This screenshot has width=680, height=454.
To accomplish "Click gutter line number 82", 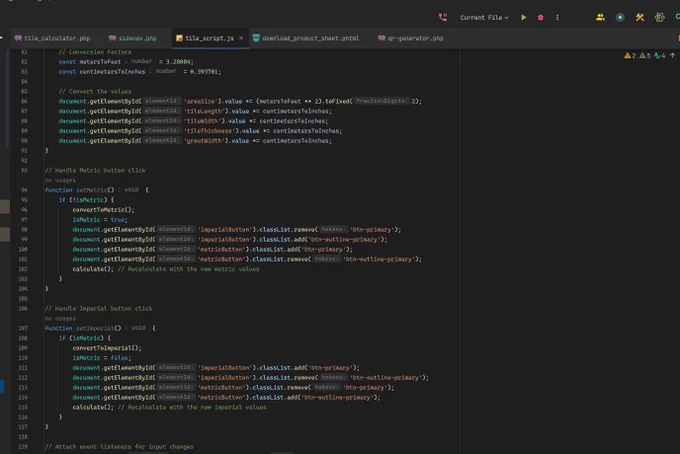I will [24, 62].
